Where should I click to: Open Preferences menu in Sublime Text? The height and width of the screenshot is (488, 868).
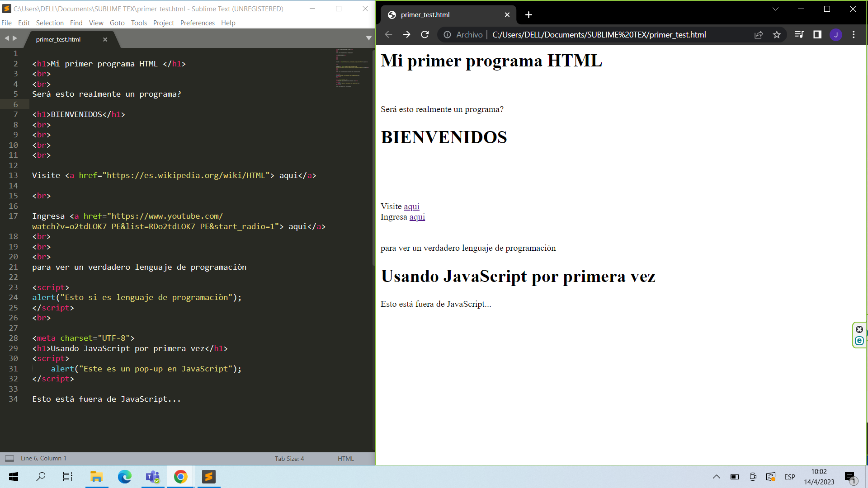click(198, 23)
